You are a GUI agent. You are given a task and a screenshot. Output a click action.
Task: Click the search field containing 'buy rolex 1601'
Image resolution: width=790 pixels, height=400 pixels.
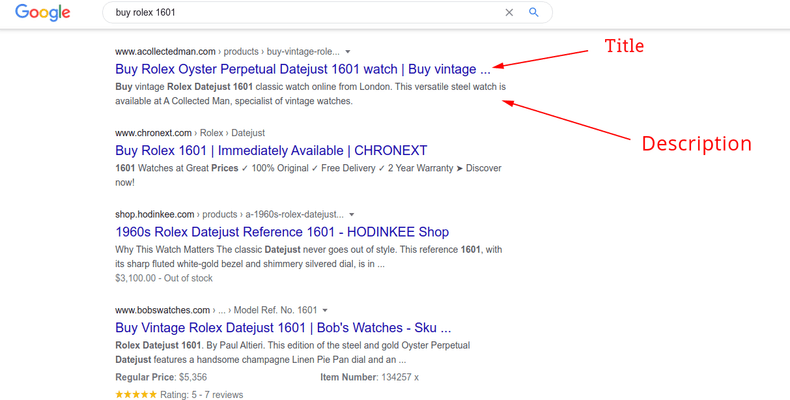[327, 13]
